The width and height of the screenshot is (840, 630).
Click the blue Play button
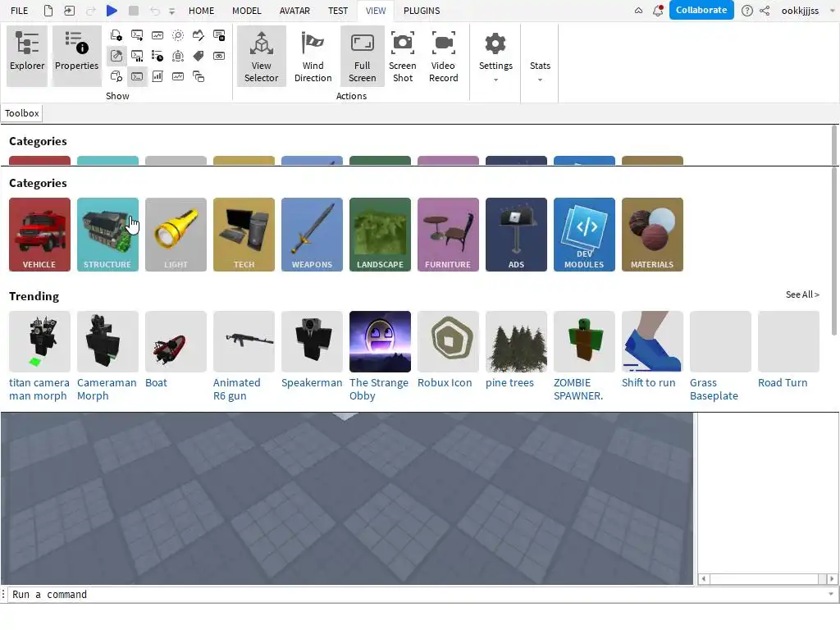[112, 10]
